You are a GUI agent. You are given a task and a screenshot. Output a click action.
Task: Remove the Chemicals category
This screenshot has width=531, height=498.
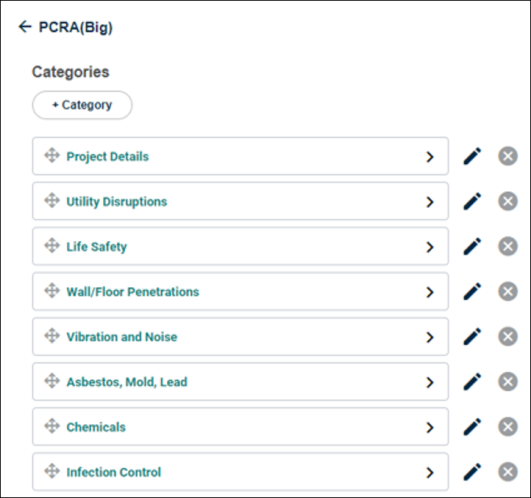click(508, 427)
